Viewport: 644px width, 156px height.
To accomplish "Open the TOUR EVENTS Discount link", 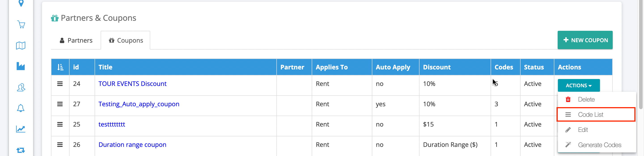I will 133,84.
